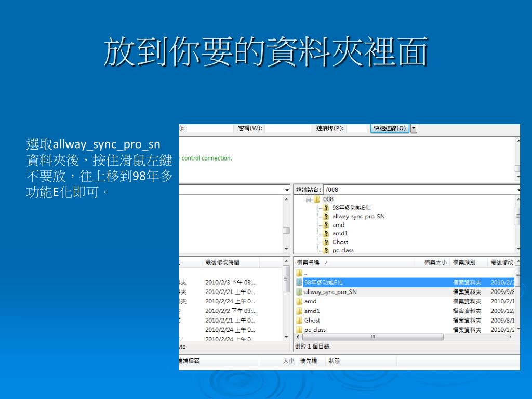Open the remote site path dropdown arrow
This screenshot has width=532, height=399.
pos(518,190)
